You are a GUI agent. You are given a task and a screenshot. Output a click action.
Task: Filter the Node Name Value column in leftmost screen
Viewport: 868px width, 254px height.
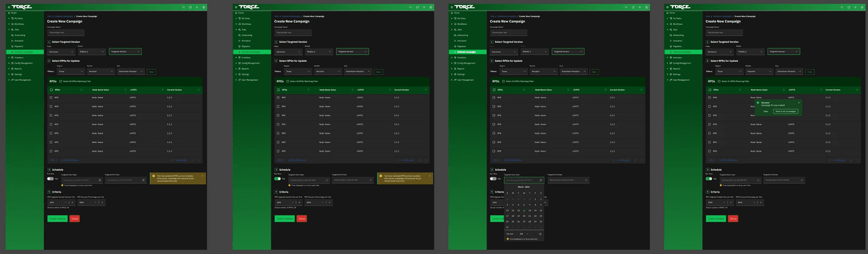125,90
